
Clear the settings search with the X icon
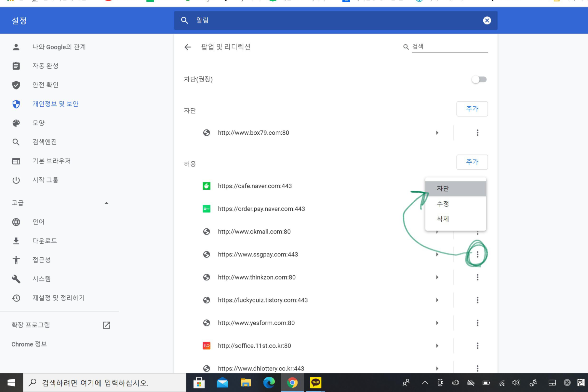487,20
